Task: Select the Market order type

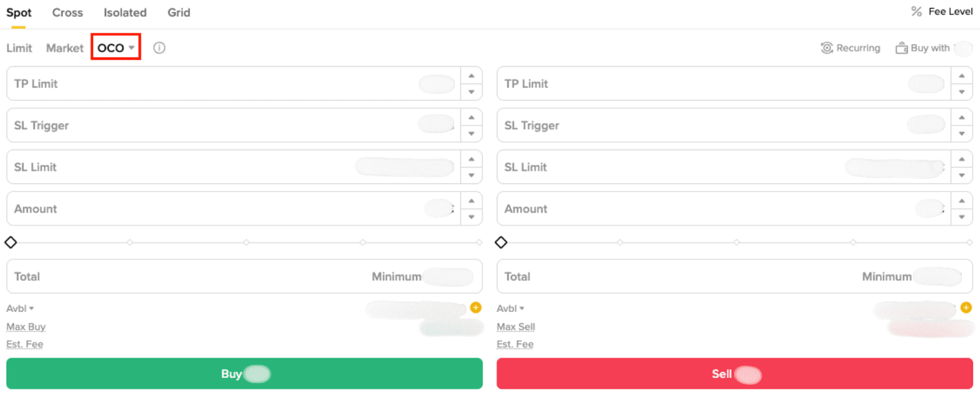Action: coord(64,48)
